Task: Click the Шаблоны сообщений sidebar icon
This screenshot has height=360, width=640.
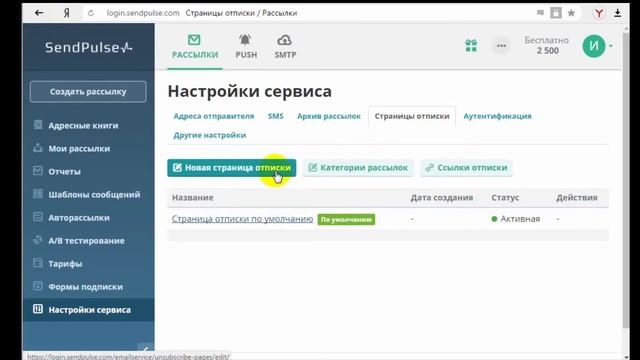Action: (38, 194)
